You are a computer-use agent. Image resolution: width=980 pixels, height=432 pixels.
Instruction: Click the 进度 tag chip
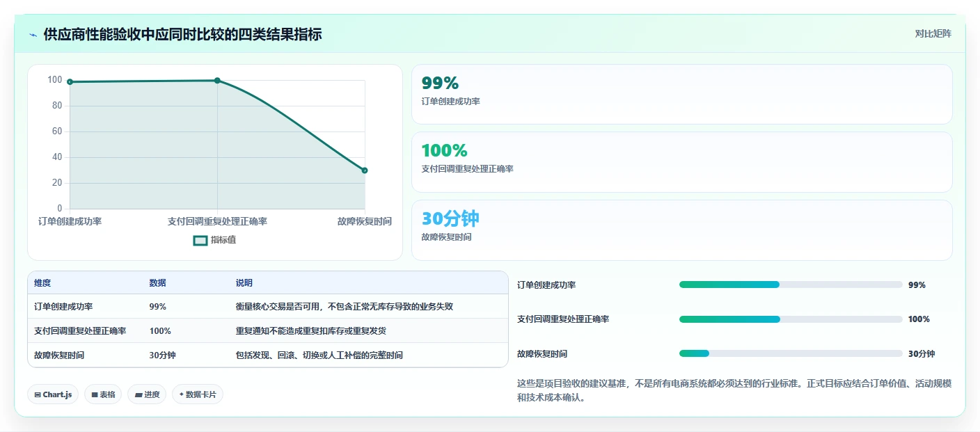147,394
